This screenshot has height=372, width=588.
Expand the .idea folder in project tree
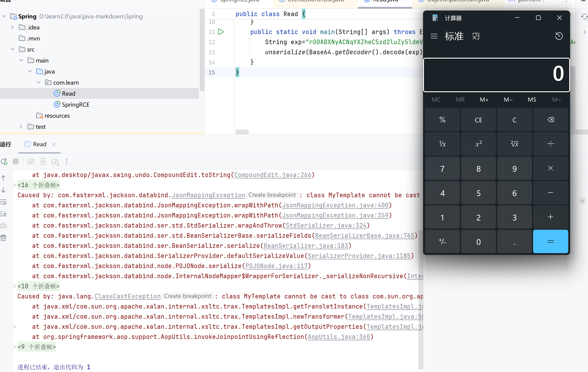(x=12, y=27)
